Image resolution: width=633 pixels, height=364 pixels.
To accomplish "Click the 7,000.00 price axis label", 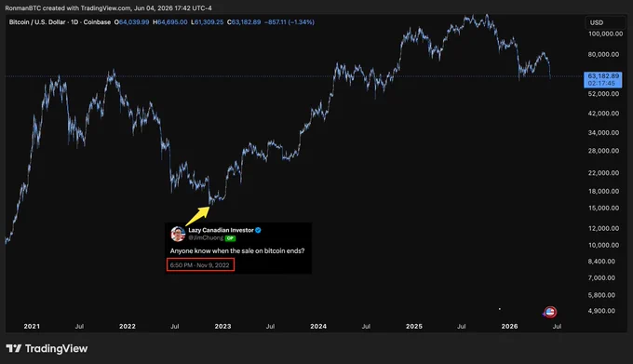I will click(601, 278).
